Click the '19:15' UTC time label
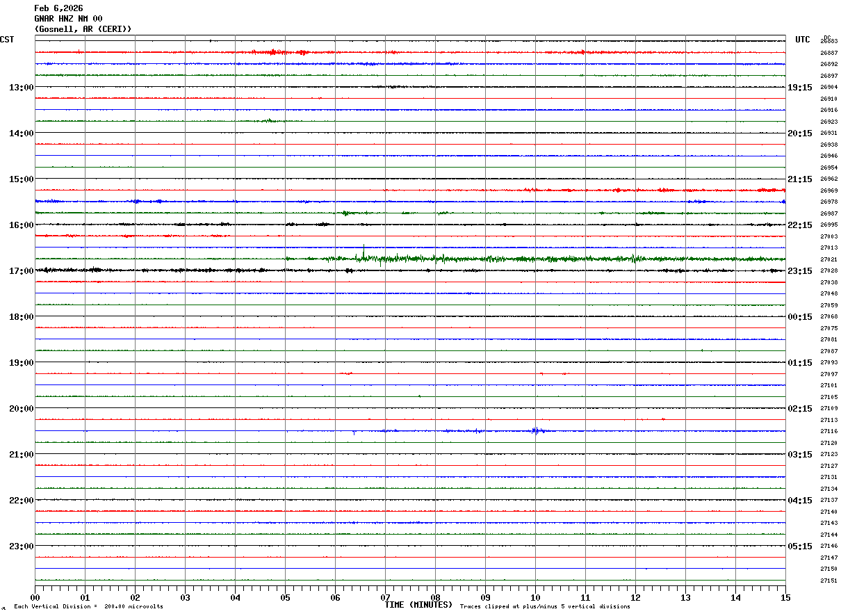This screenshot has width=841, height=616. (x=799, y=88)
